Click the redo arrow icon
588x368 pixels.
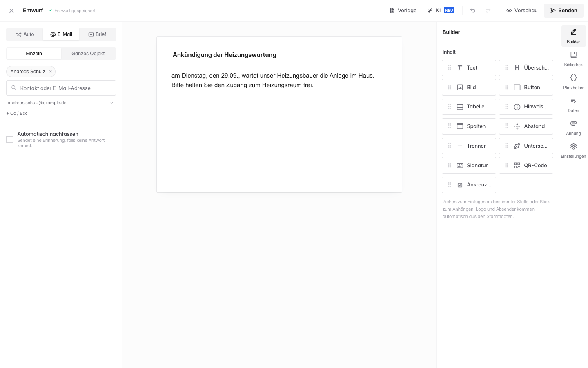pyautogui.click(x=488, y=11)
